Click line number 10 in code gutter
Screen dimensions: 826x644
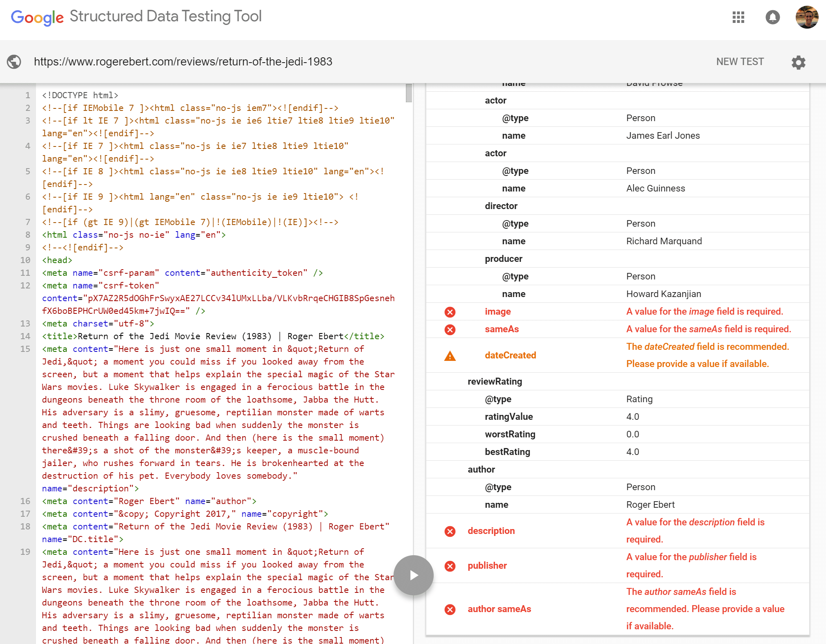pyautogui.click(x=25, y=260)
